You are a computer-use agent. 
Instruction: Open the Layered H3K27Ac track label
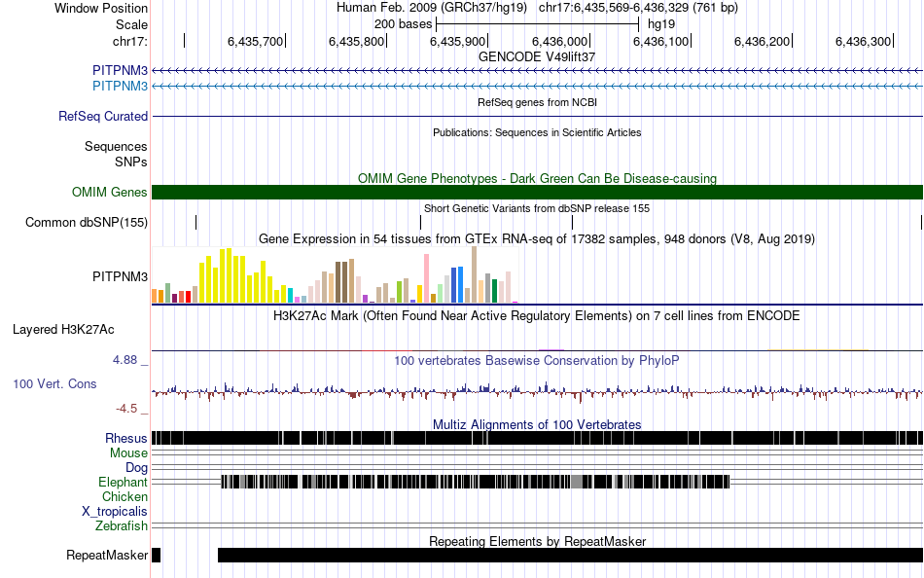[63, 330]
